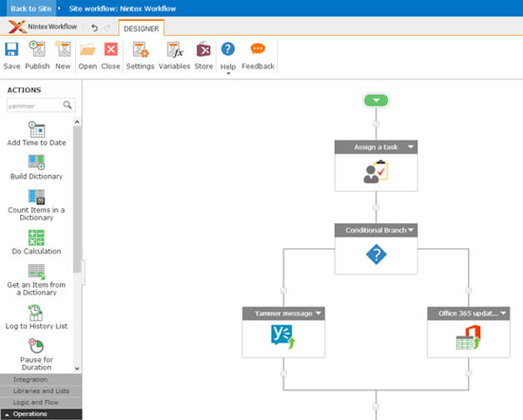Open the Help dropdown menu
Image resolution: width=523 pixels, height=420 pixels.
tap(228, 73)
